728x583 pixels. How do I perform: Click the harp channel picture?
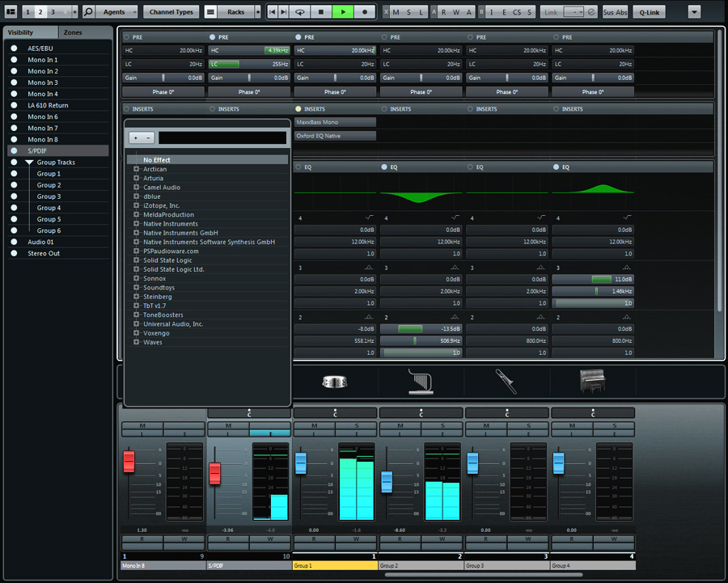421,382
